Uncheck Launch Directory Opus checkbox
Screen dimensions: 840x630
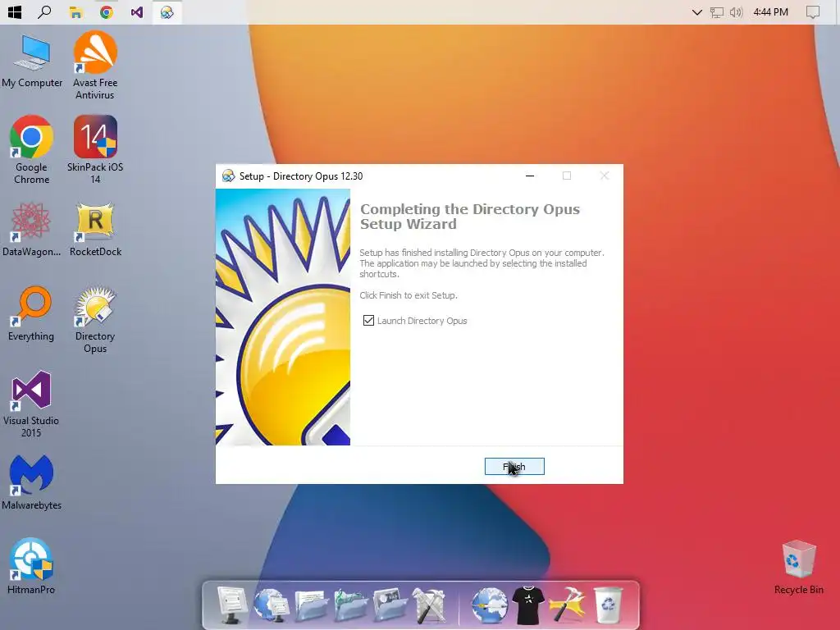[368, 321]
